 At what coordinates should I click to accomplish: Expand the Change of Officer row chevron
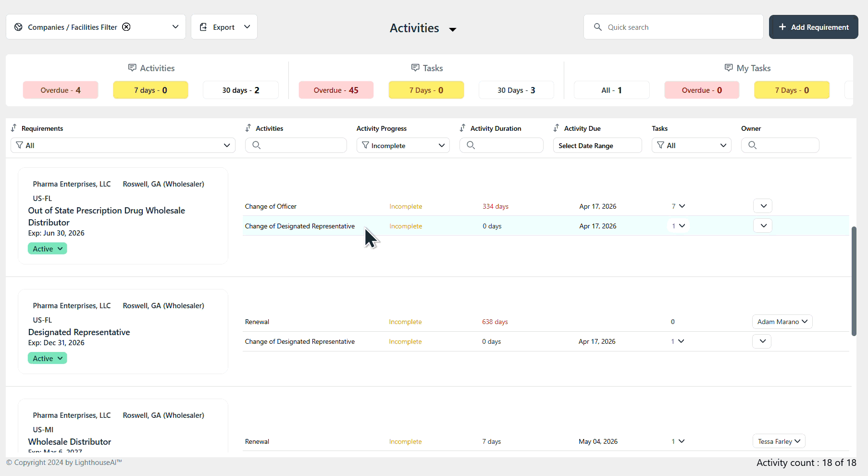[x=762, y=206]
